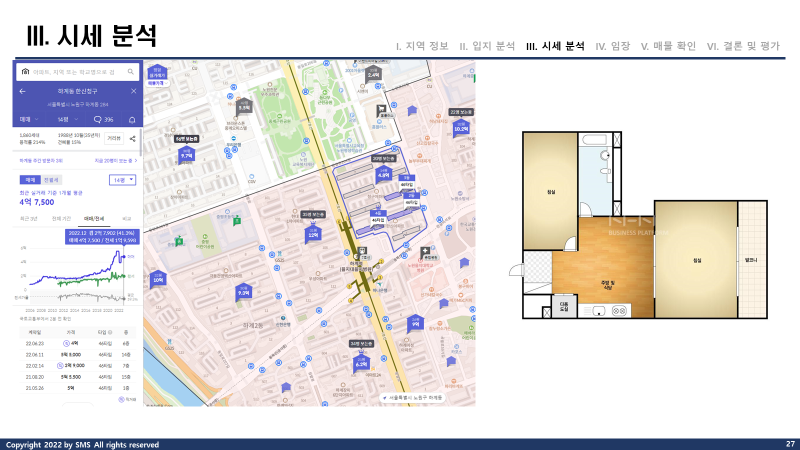The image size is (800, 450).
Task: Switch to the 전체 기간 tab
Action: (61, 219)
